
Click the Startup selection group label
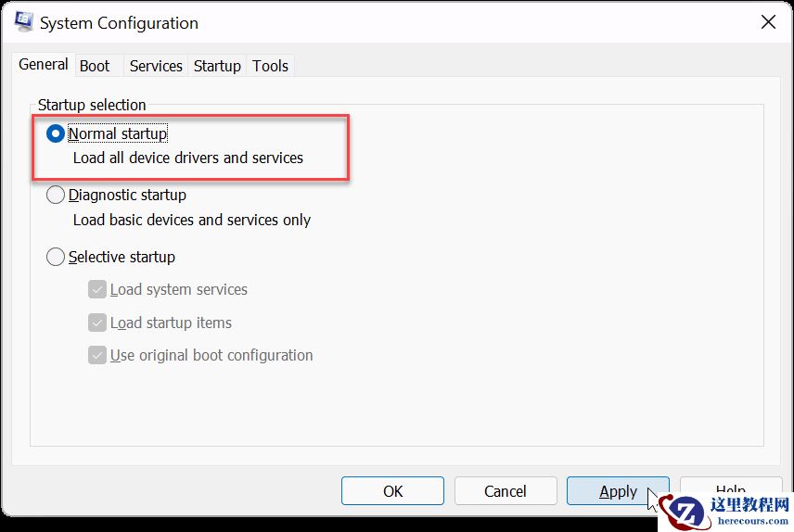92,105
